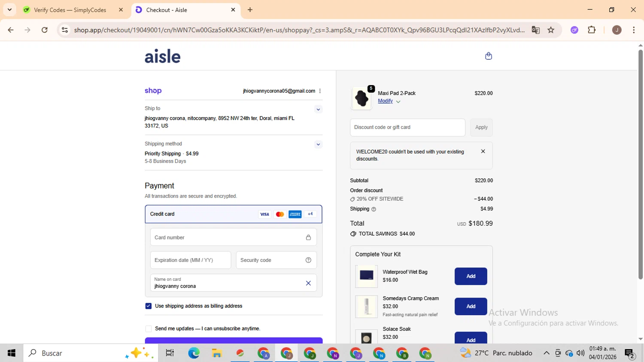644x362 pixels.
Task: Expand Modify dropdown for Maxi Pad 2-Pack
Action: pyautogui.click(x=398, y=102)
